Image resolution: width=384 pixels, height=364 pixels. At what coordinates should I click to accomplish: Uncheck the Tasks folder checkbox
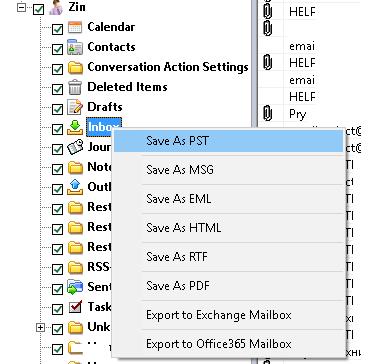[x=57, y=309]
